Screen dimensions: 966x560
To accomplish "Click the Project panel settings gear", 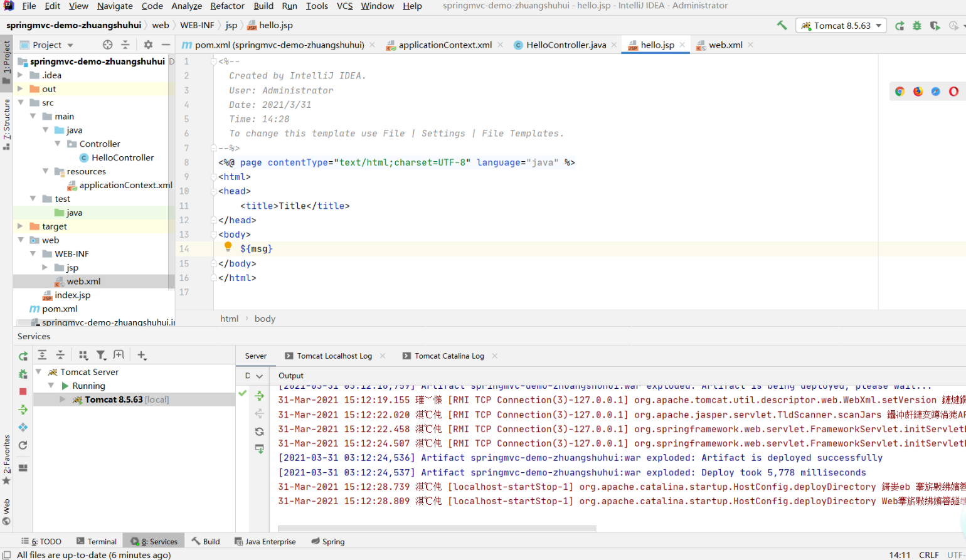I will click(148, 45).
